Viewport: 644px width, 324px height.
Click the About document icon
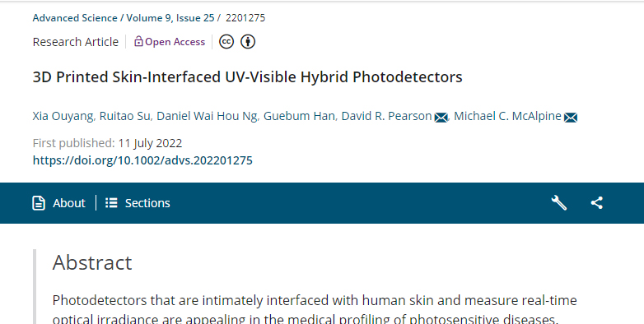39,203
